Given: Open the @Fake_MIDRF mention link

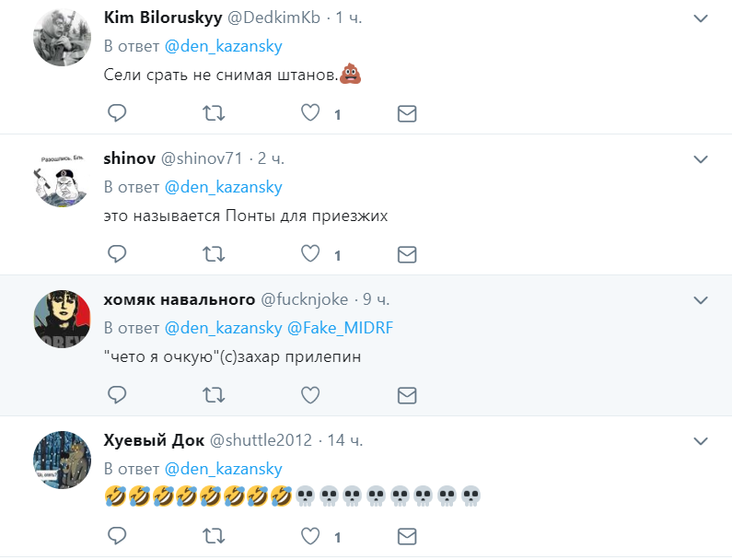Looking at the screenshot, I should 341,327.
